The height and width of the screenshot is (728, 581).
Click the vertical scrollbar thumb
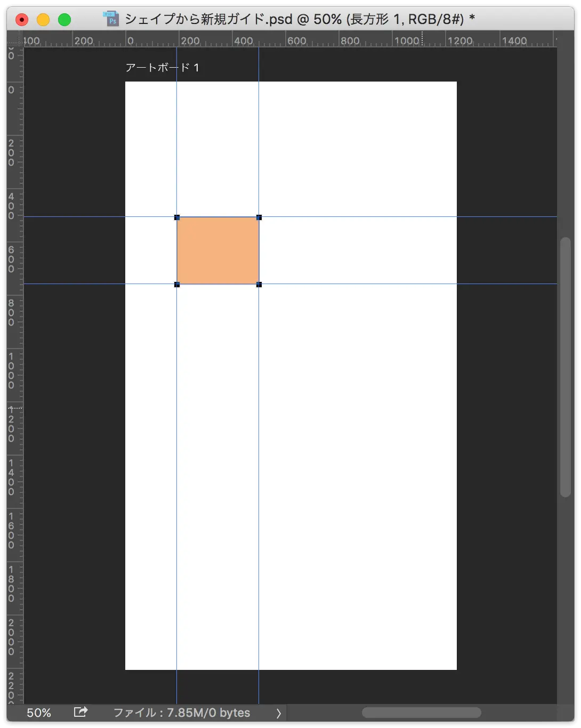(565, 368)
